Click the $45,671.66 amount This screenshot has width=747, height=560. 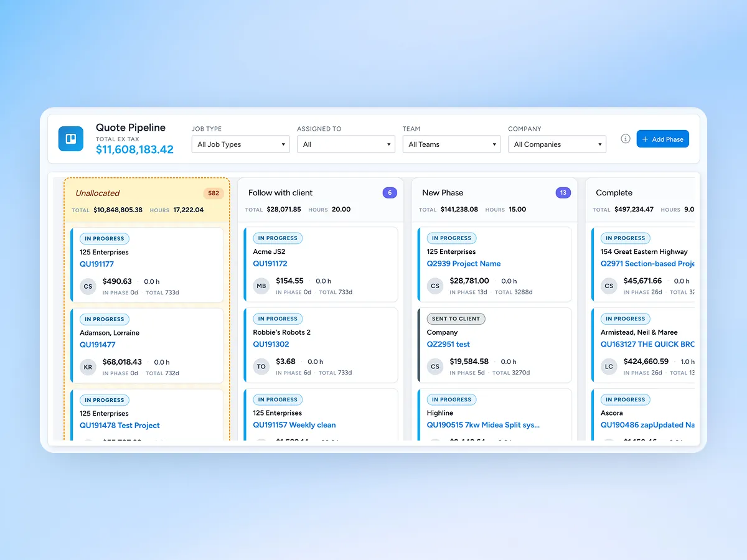[x=643, y=281]
